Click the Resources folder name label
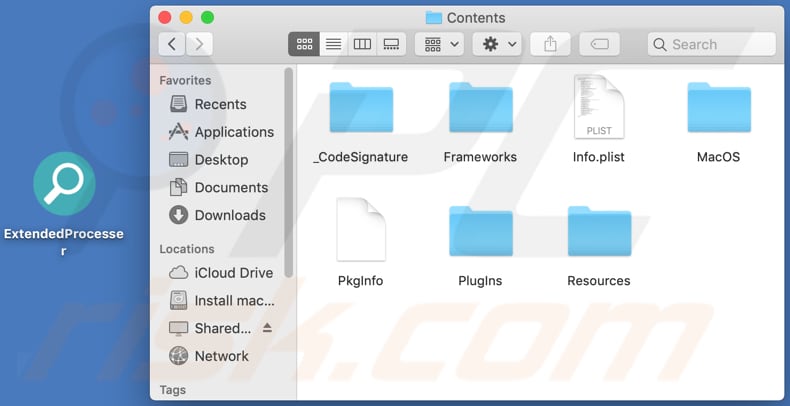Viewport: 790px width, 406px height. pos(599,281)
